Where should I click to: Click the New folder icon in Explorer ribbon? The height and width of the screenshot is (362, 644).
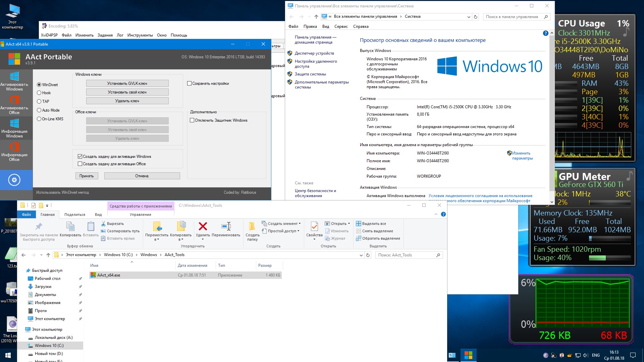tap(252, 227)
